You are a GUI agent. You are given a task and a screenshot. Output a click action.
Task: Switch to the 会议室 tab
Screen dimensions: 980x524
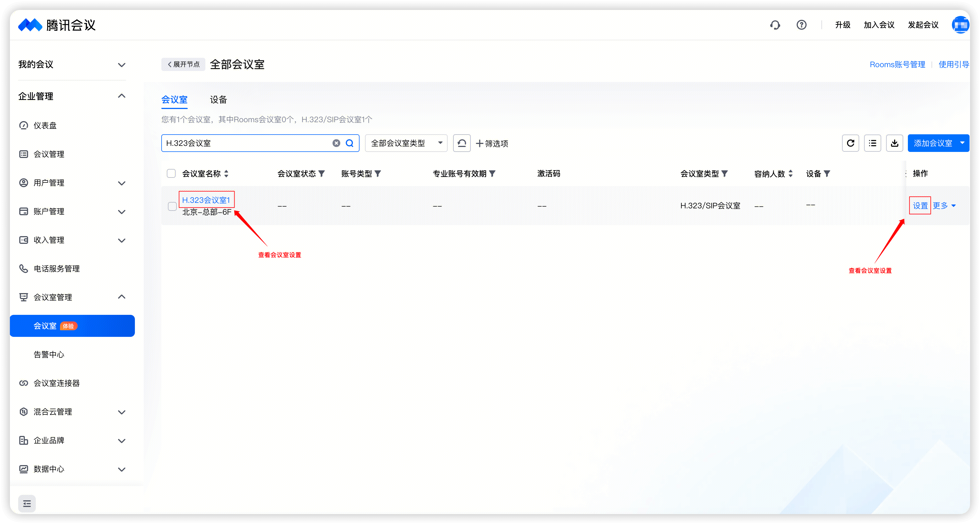tap(174, 100)
